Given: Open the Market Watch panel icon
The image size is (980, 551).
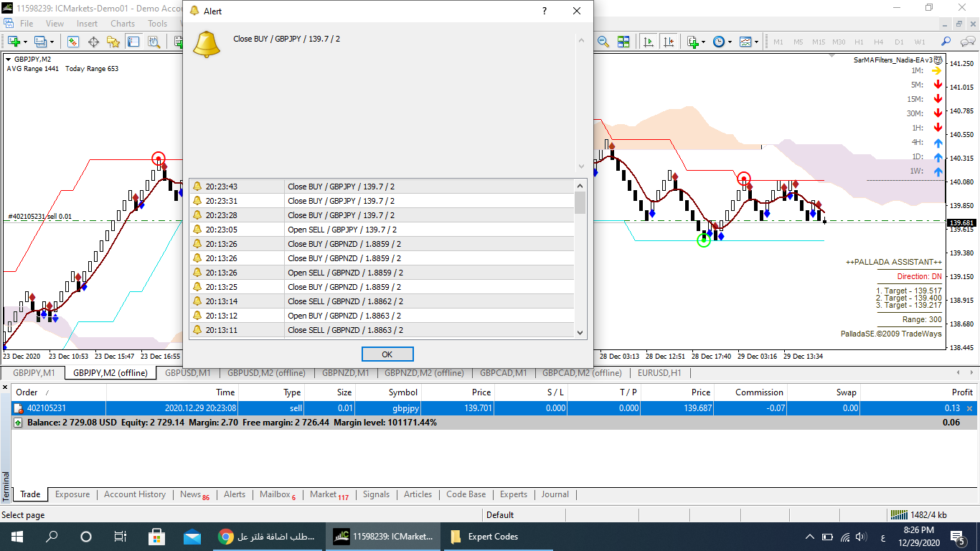Looking at the screenshot, I should tap(73, 42).
